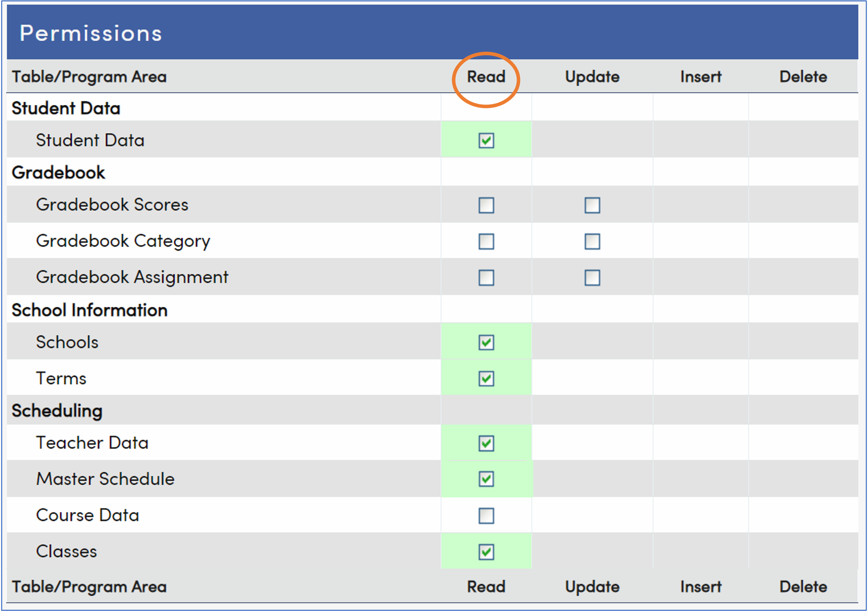Check Gradebook Category read checkbox

tap(486, 241)
